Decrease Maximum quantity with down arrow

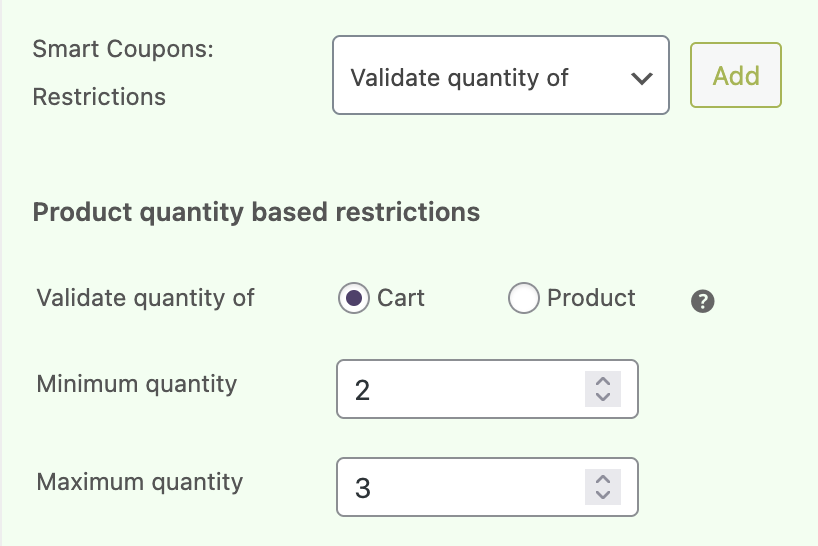tap(602, 495)
